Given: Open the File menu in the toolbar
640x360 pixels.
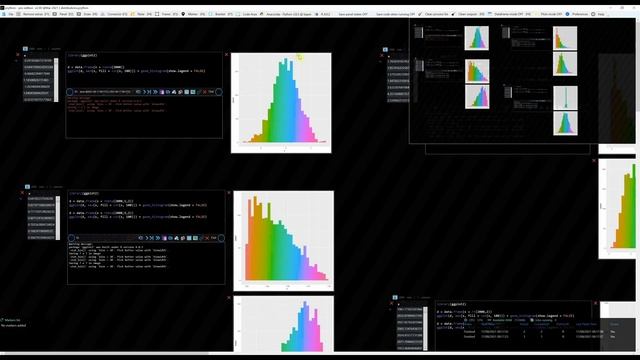Looking at the screenshot, I should tap(8, 14).
